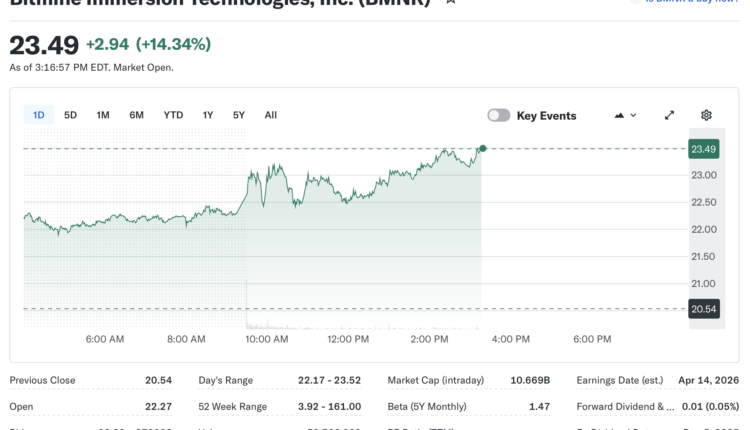Click the Earnings Date (est.) label

[x=620, y=380]
